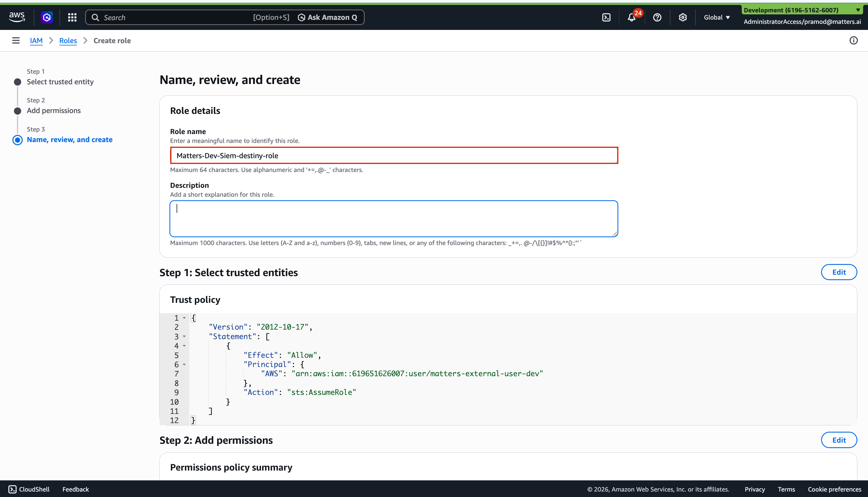Open the services grid menu icon
Image resolution: width=868 pixels, height=497 pixels.
72,18
